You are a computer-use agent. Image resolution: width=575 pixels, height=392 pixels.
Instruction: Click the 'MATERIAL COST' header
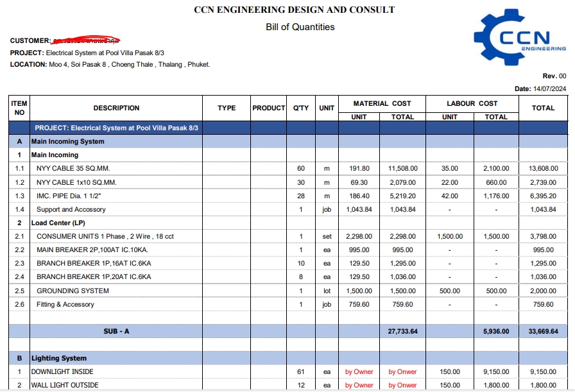coord(382,104)
